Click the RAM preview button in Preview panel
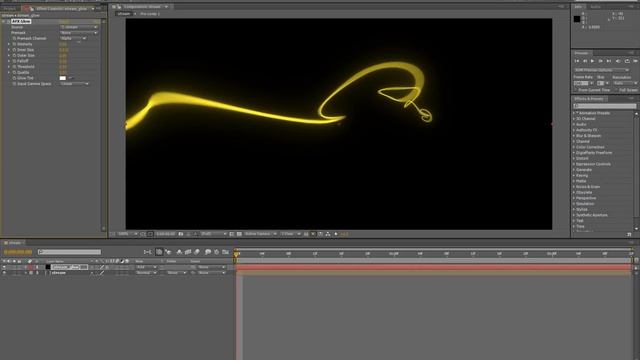Viewport: 640px width, 360px height. (x=636, y=61)
